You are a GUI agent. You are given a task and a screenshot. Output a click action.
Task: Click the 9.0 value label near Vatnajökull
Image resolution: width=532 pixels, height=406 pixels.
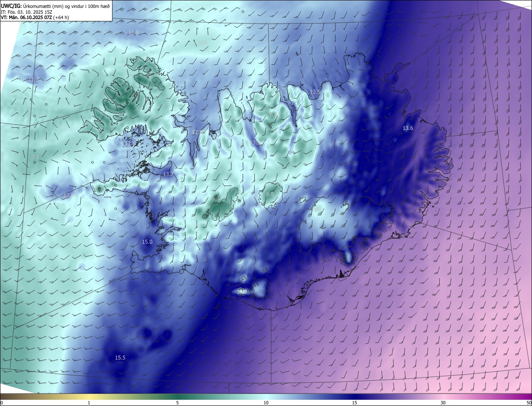(317, 210)
